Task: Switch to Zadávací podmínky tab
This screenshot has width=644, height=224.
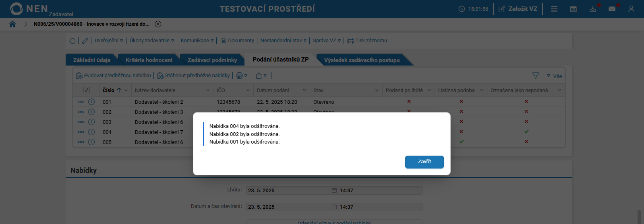Action: pyautogui.click(x=212, y=60)
